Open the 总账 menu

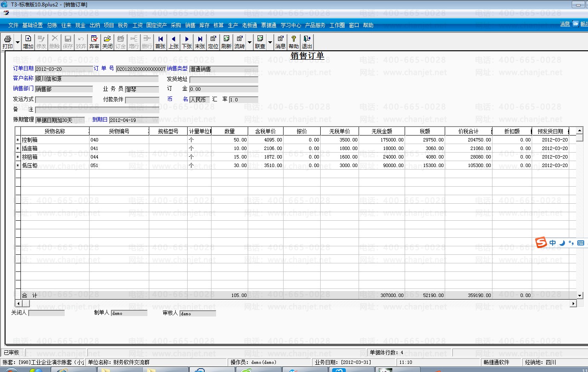(x=52, y=25)
